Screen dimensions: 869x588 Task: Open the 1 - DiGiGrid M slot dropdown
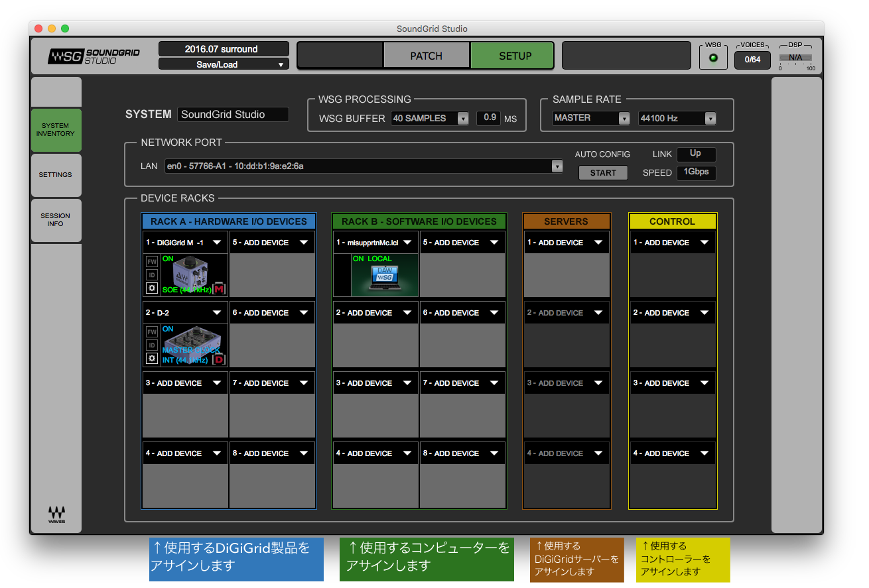(185, 243)
